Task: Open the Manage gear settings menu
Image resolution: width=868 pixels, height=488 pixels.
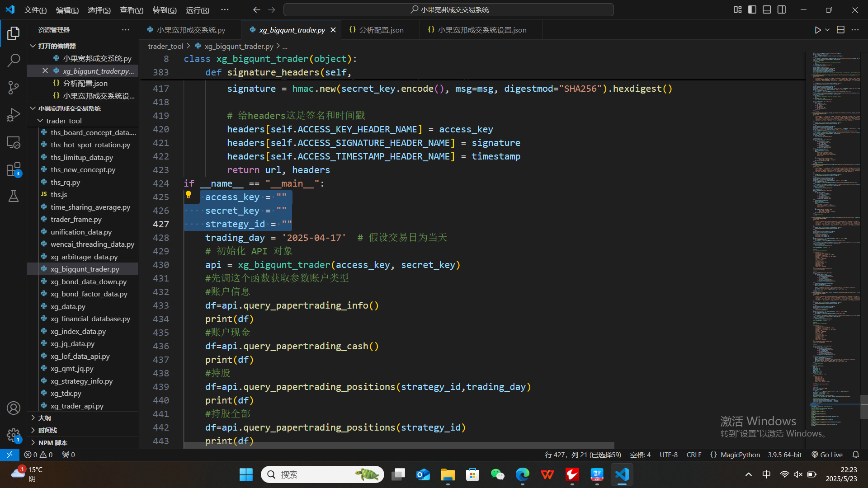Action: point(14,435)
